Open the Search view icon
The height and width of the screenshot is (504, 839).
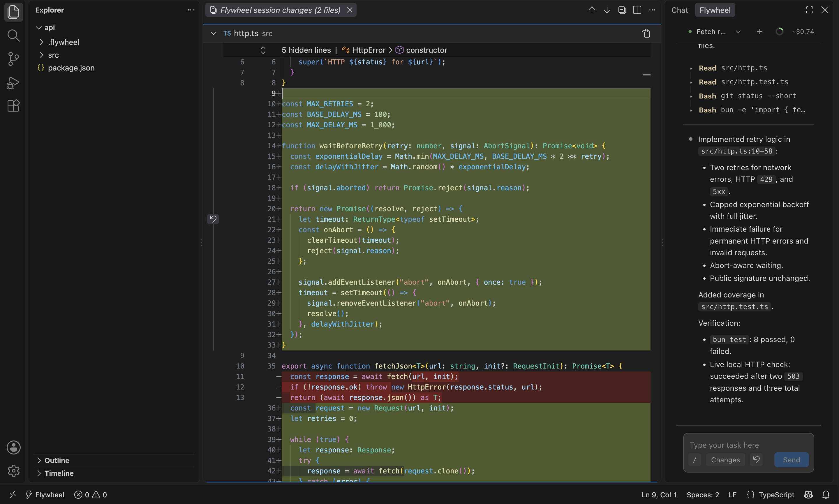[13, 35]
